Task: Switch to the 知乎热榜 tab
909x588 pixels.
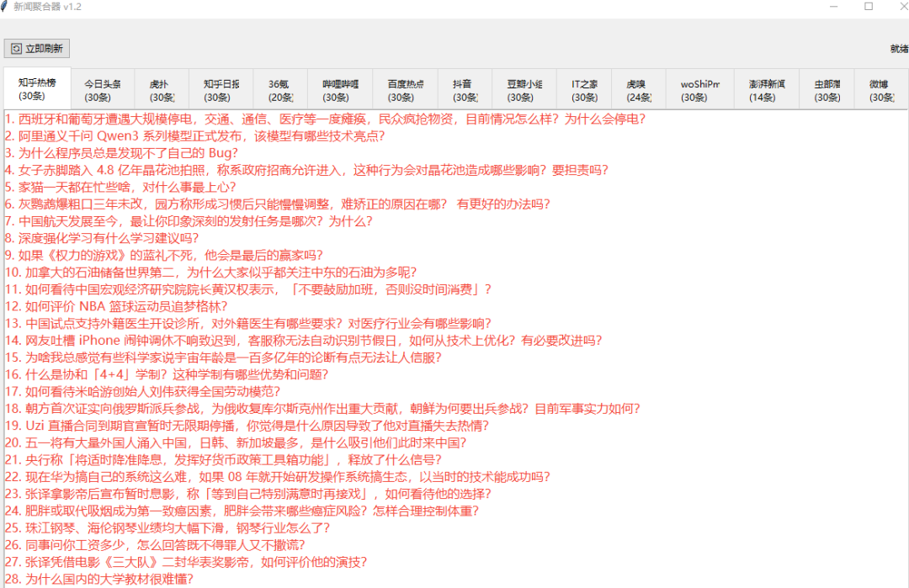Action: coord(37,88)
